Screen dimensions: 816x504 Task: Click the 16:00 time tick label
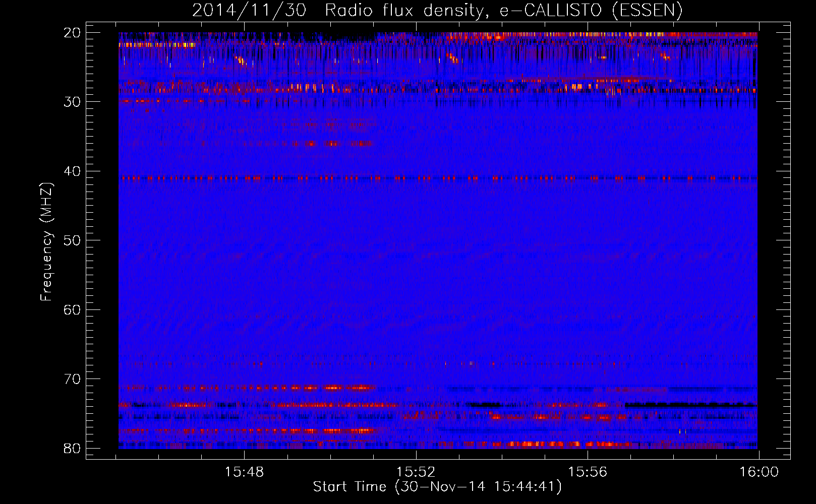coord(759,472)
